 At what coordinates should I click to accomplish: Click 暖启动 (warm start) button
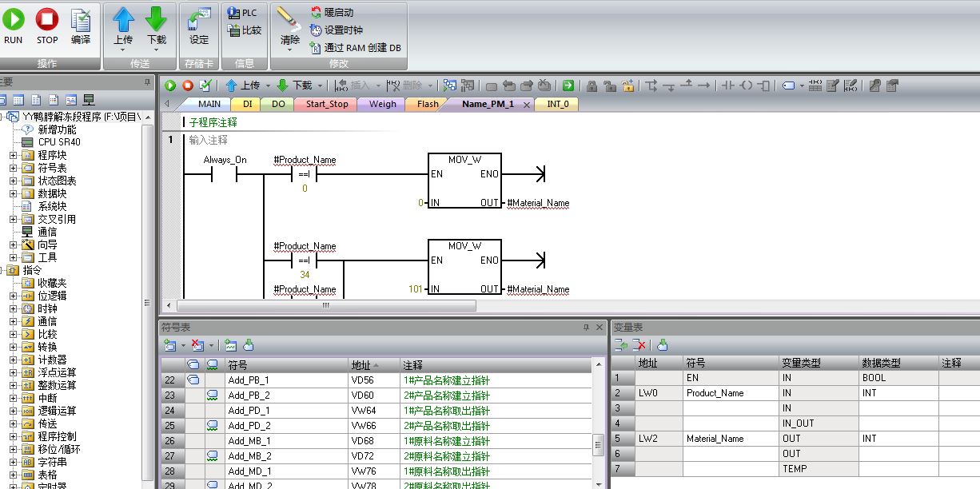coord(332,13)
